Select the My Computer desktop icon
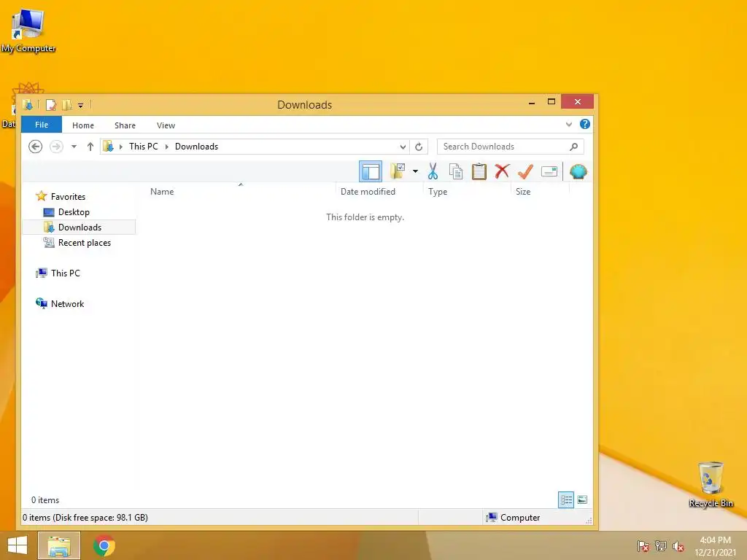The height and width of the screenshot is (560, 747). tap(28, 30)
